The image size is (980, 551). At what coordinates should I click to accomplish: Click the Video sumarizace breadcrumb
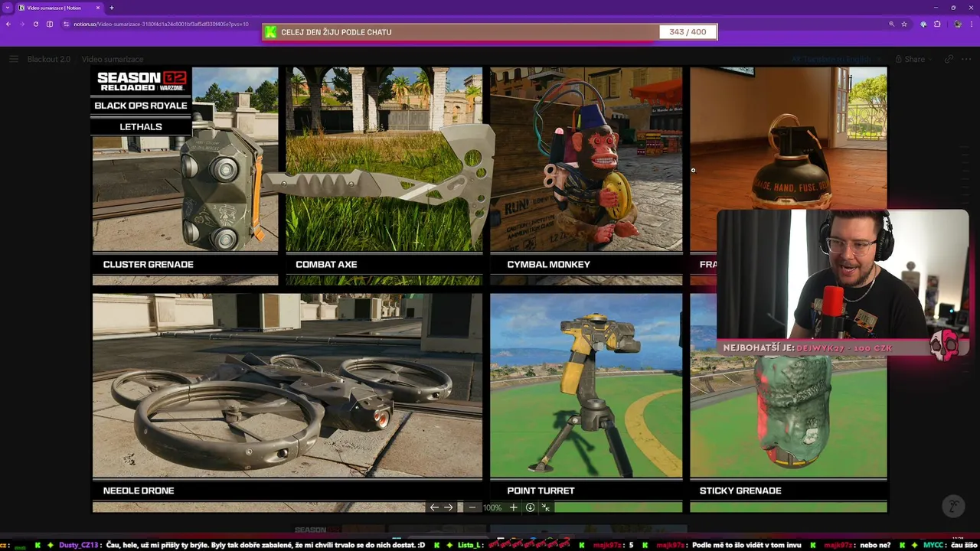(113, 59)
